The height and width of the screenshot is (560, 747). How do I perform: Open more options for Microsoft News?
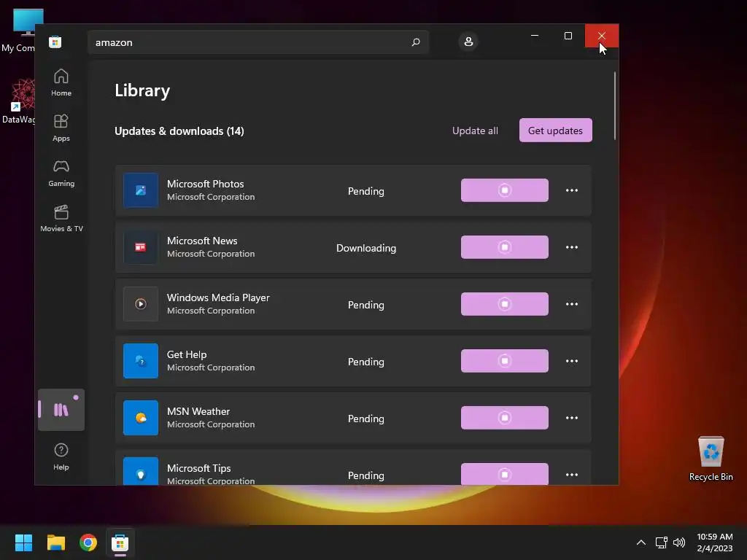coord(572,247)
